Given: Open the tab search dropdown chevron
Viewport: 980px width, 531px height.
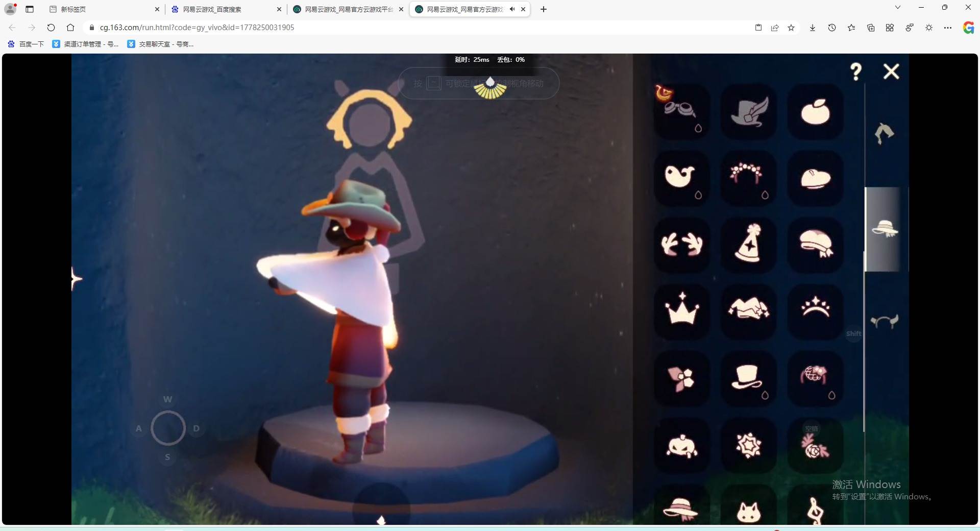Looking at the screenshot, I should [898, 7].
